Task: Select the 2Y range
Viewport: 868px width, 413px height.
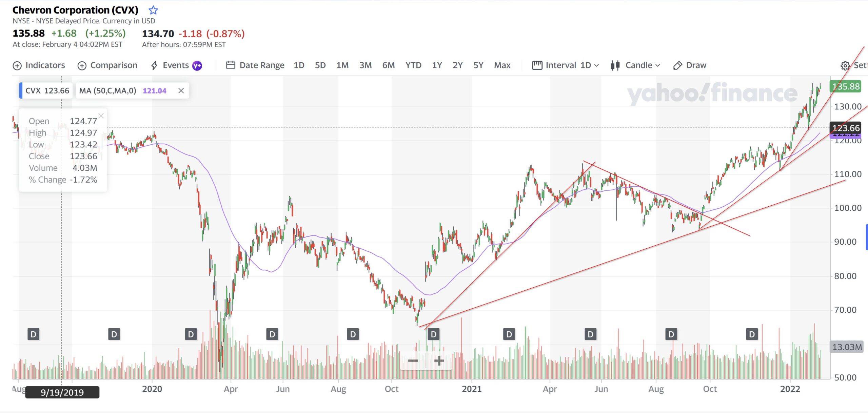Action: coord(457,65)
